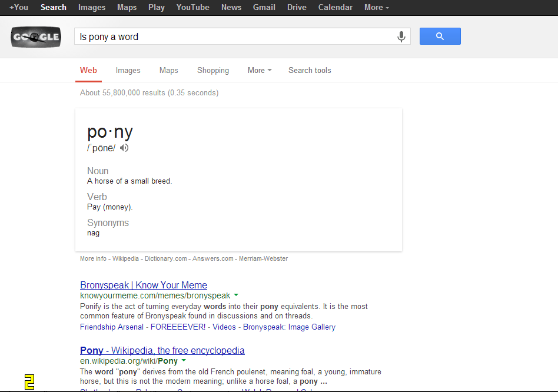
Task: Open Search tools options
Action: 310,70
